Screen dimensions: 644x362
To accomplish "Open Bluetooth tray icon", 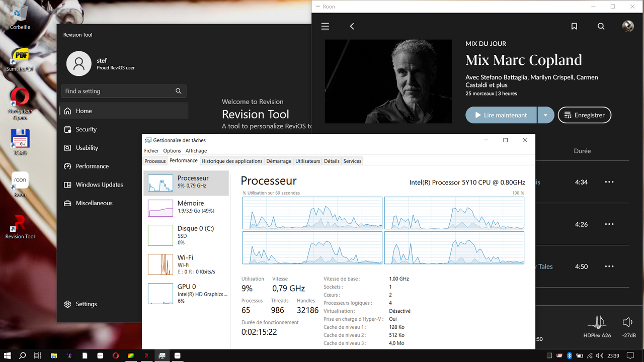I will tap(570, 356).
